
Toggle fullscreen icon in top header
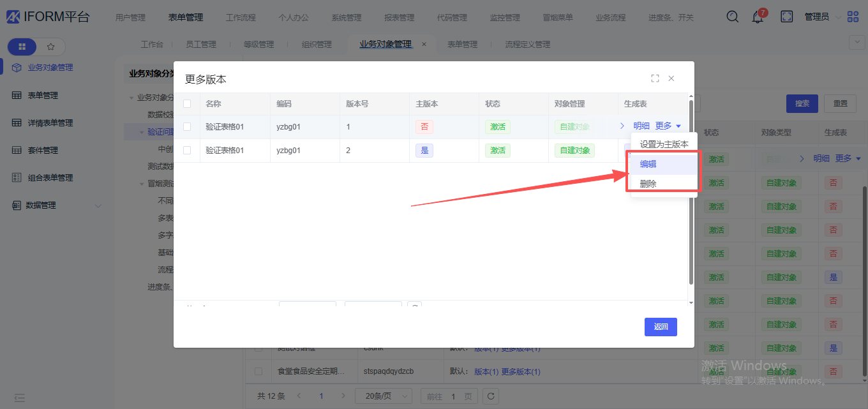[x=786, y=17]
